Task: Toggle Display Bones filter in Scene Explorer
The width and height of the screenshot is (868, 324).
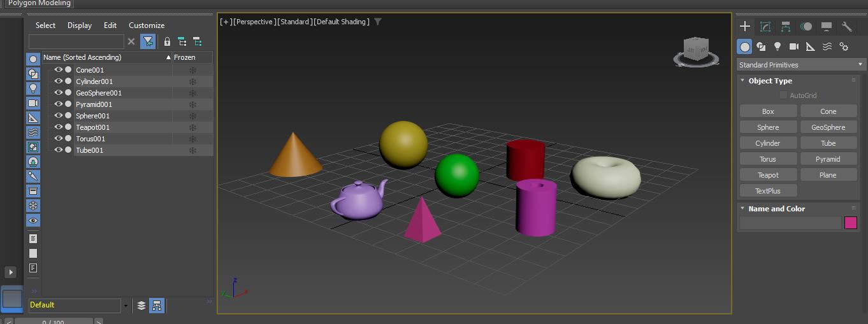Action: [x=33, y=176]
